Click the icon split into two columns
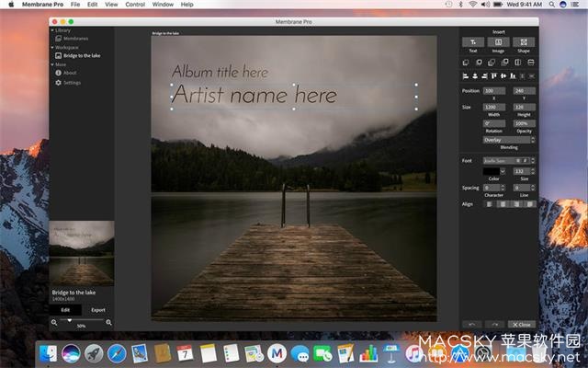Viewport: 588px width, 368px height. (x=518, y=63)
